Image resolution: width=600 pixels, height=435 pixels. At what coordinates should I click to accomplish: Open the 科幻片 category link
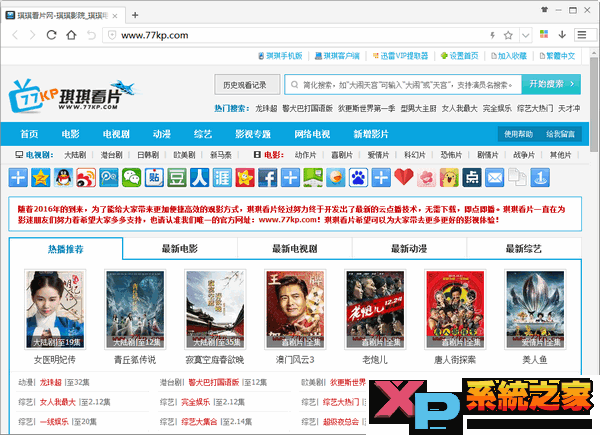[x=415, y=155]
